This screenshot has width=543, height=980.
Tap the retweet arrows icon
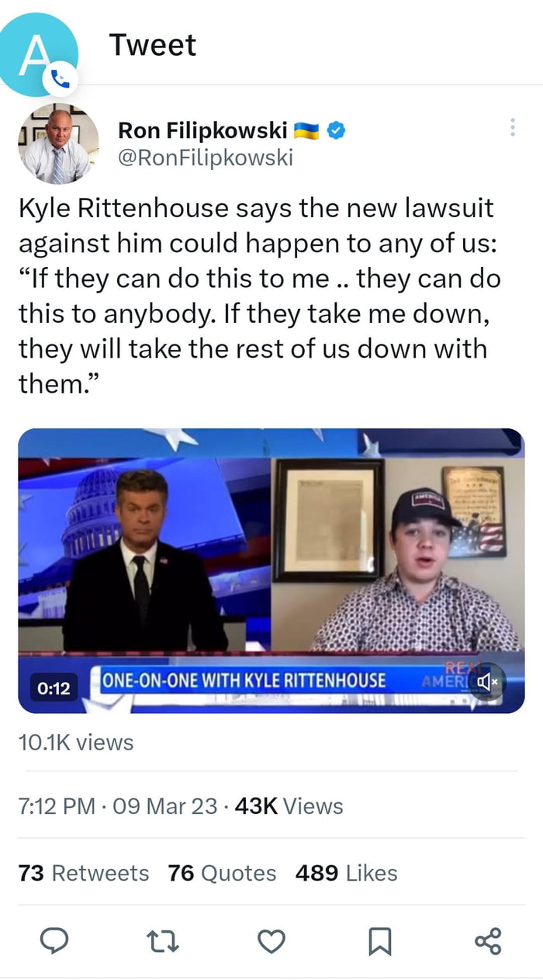[x=163, y=941]
